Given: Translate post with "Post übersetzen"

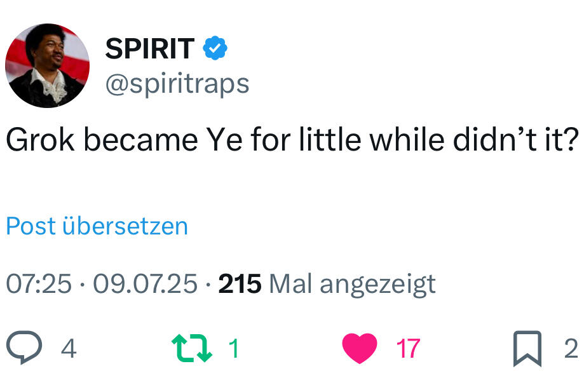Looking at the screenshot, I should (x=97, y=226).
